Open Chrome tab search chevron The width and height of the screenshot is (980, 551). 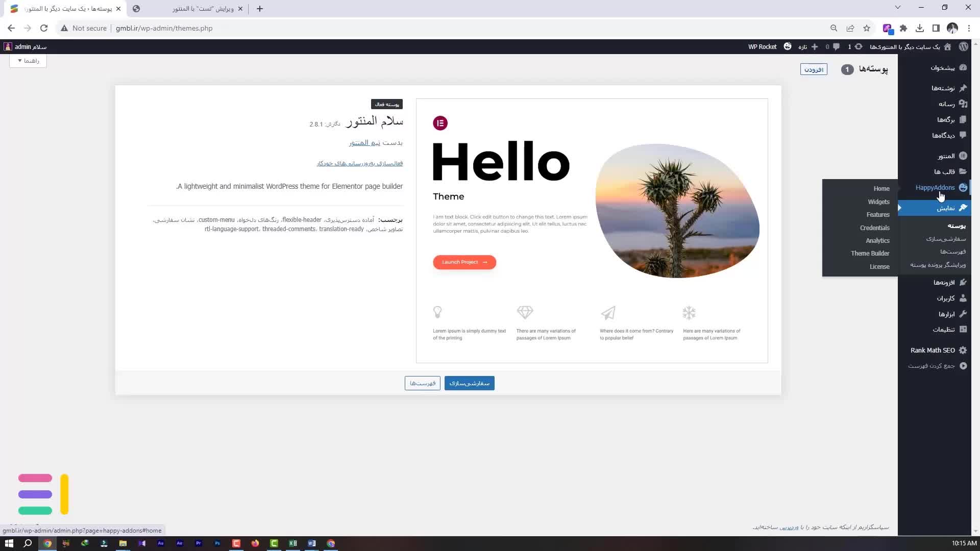[898, 8]
